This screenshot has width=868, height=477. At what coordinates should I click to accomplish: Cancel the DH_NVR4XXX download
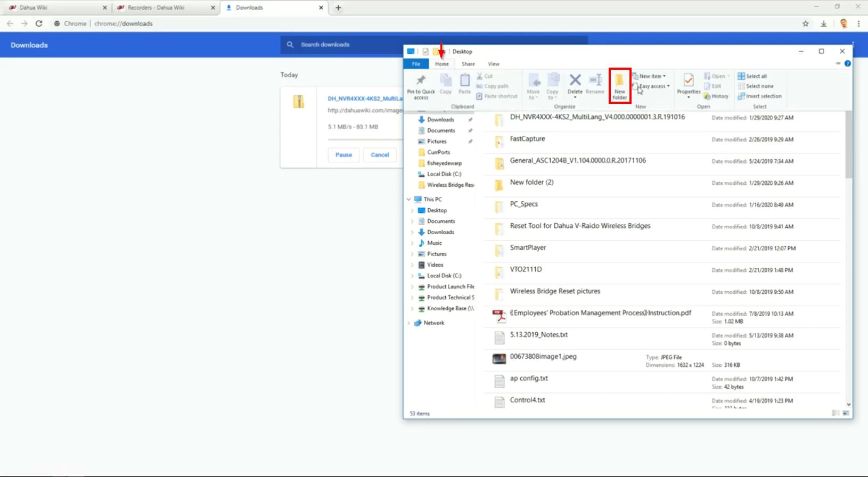click(380, 155)
